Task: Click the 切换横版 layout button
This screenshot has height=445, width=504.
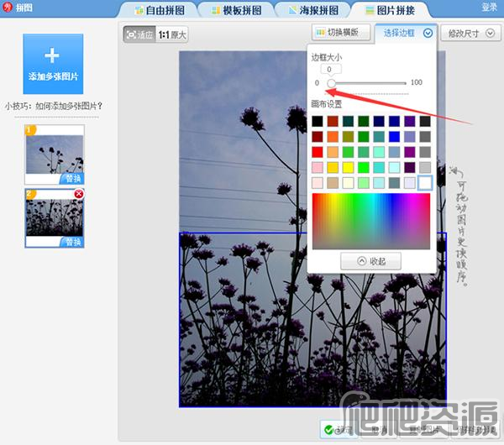Action: pos(342,33)
